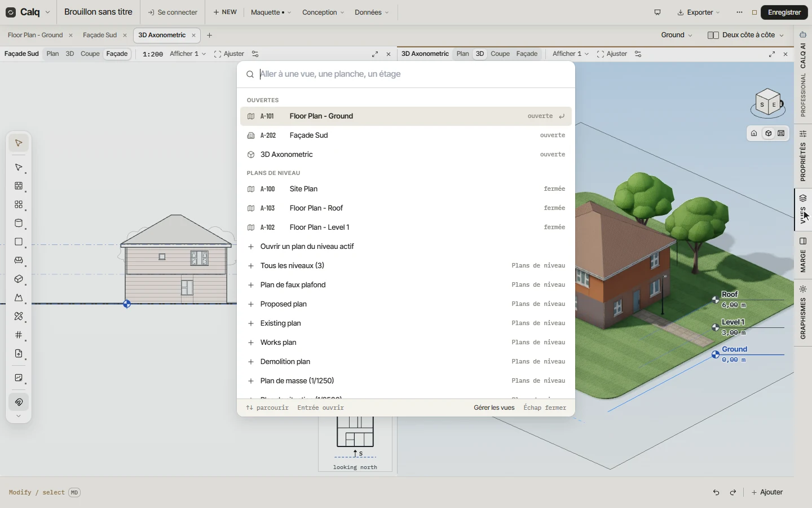This screenshot has height=508, width=812.
Task: Open the Données dropdown menu
Action: coord(372,12)
